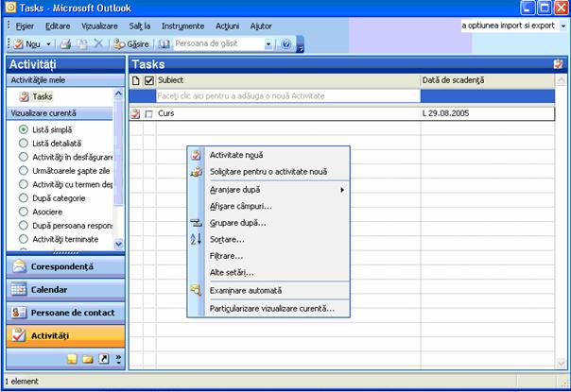The image size is (571, 392).
Task: Open Notes via the yellow note icon
Action: point(71,359)
